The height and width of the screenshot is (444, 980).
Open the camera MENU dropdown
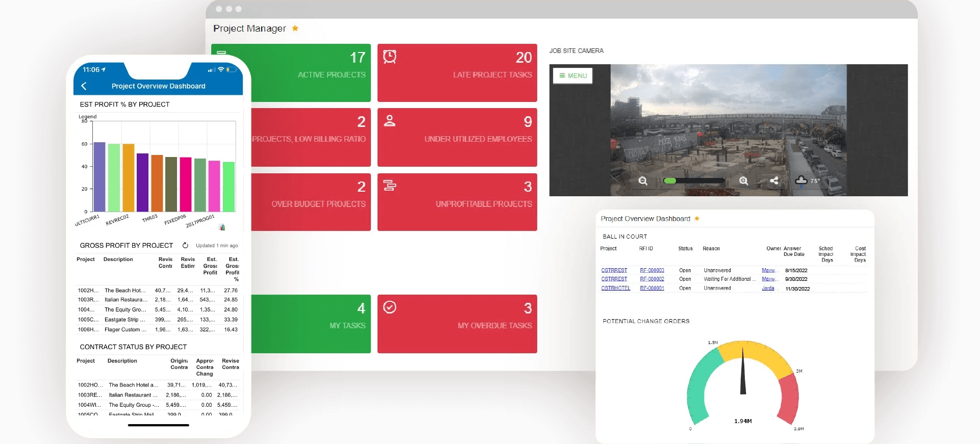572,75
